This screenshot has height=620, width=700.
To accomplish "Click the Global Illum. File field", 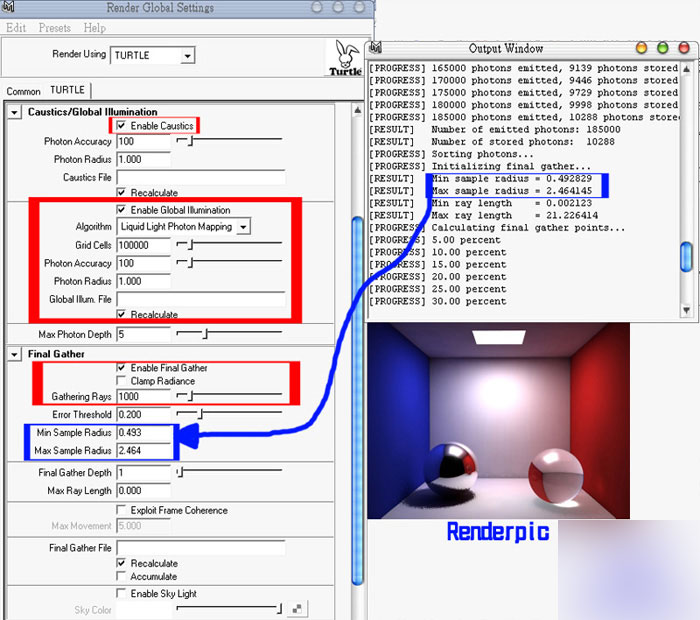I will coord(201,299).
